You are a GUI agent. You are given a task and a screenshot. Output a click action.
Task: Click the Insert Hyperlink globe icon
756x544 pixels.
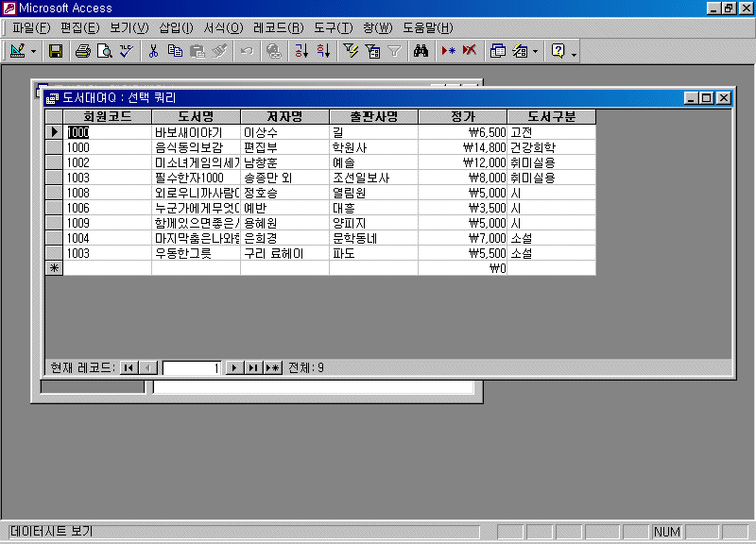point(274,51)
